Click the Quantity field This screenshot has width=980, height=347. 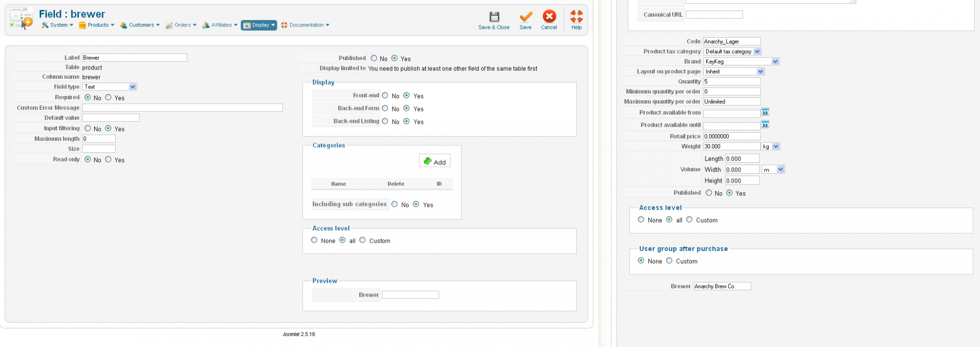pyautogui.click(x=732, y=81)
